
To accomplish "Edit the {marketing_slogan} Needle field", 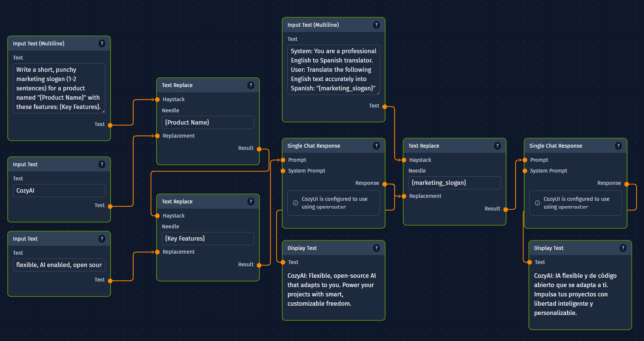I will click(x=455, y=183).
